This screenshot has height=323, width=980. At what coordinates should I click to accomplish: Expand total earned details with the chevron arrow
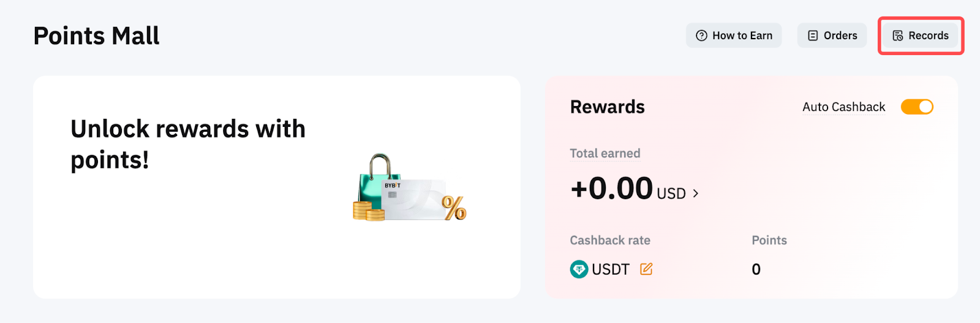[696, 194]
